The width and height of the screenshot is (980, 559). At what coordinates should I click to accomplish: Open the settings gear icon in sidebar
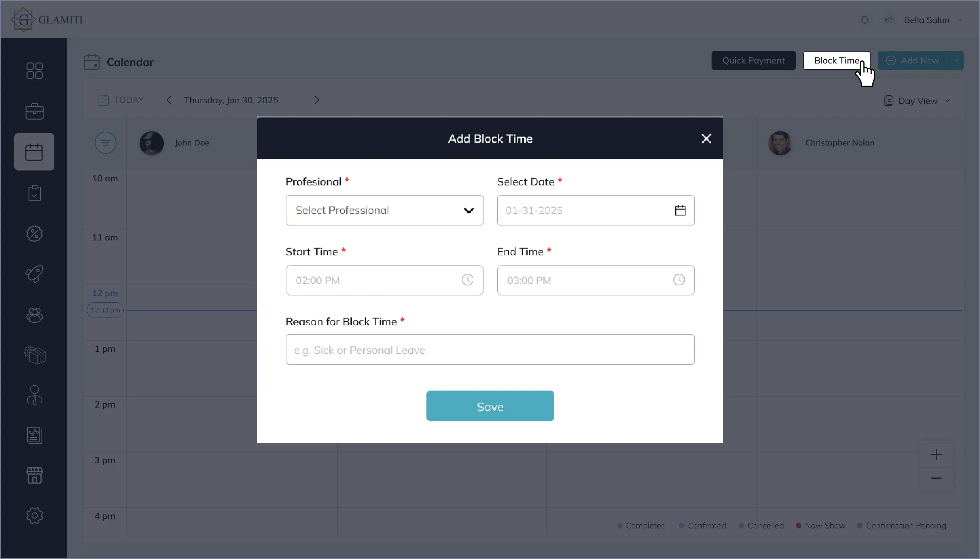coord(35,515)
